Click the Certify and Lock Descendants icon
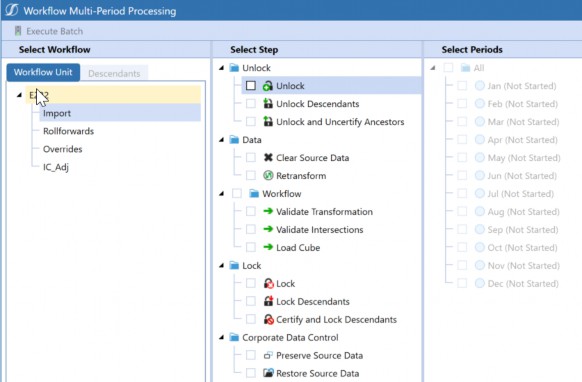This screenshot has width=582, height=382. [268, 319]
